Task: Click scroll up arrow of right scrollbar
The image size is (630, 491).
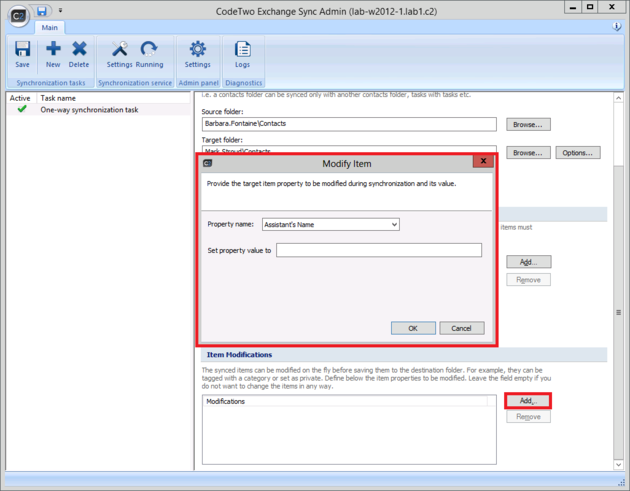Action: click(618, 98)
